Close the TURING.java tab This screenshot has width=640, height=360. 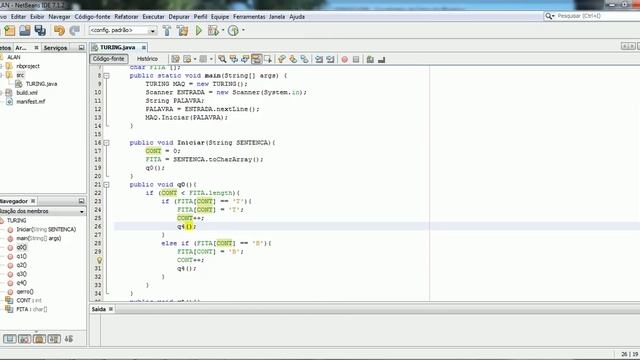[144, 48]
